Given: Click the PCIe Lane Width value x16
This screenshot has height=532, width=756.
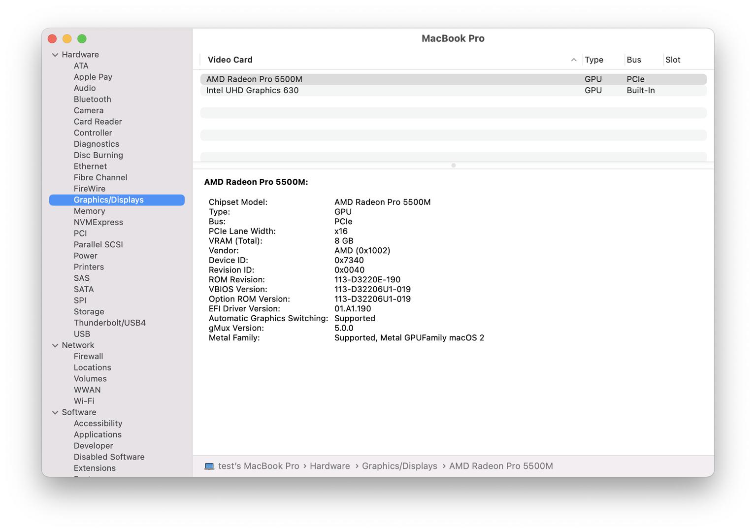Looking at the screenshot, I should (341, 231).
